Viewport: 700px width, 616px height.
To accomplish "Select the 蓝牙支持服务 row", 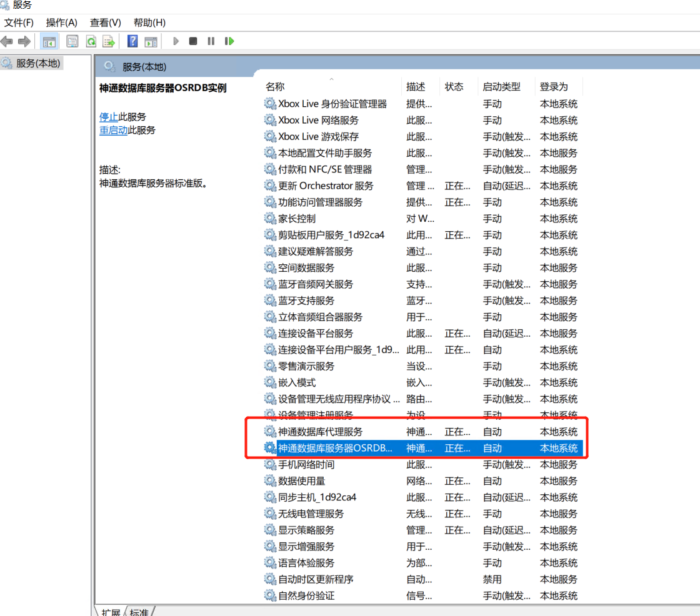I will (422, 301).
